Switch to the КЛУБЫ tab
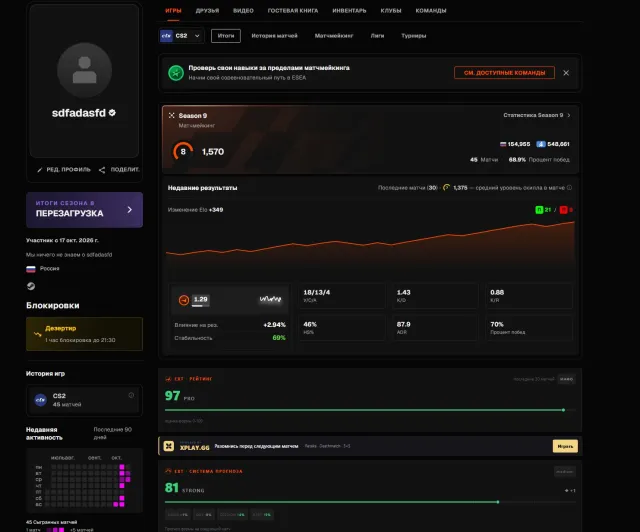The height and width of the screenshot is (532, 640). click(x=391, y=11)
